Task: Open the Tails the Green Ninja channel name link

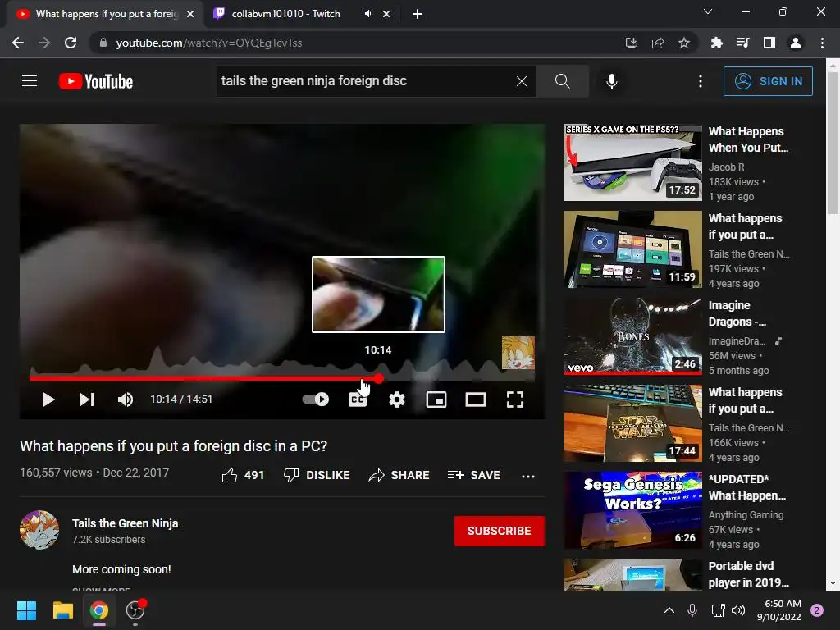Action: tap(126, 523)
